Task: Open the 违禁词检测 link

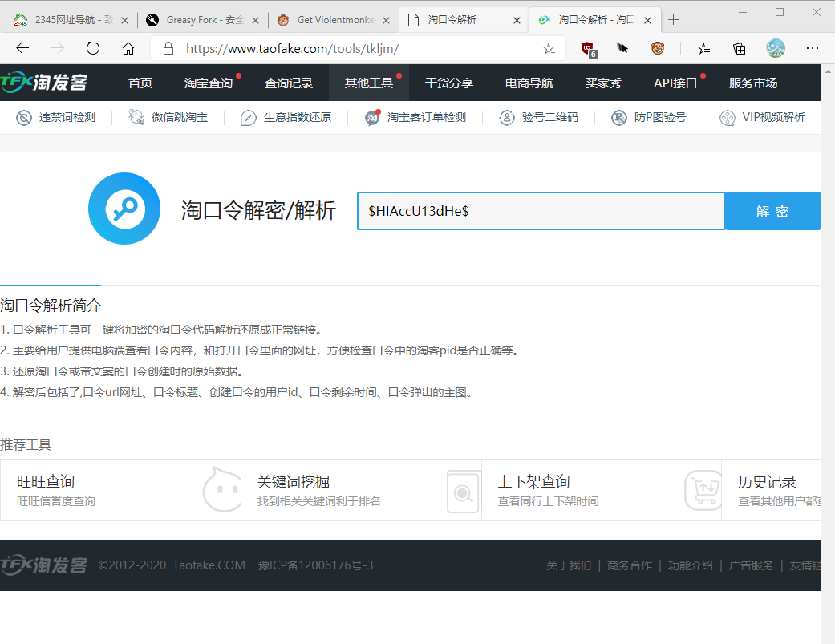Action: (x=67, y=118)
